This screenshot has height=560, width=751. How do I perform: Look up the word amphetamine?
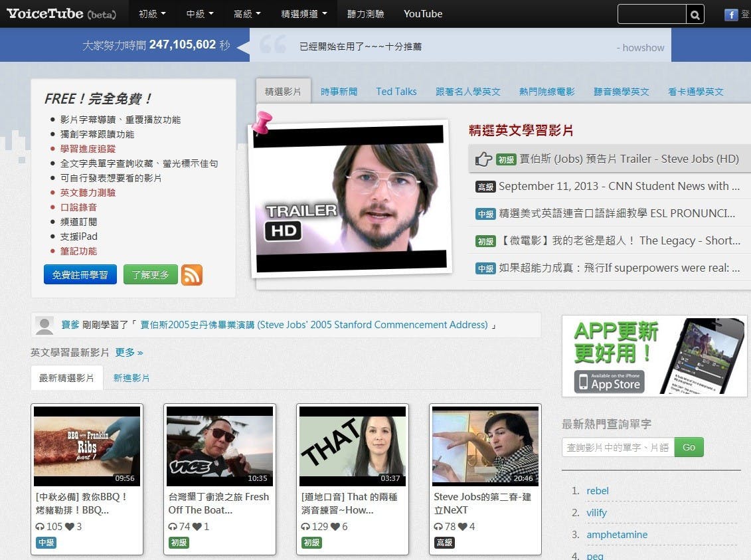click(617, 535)
